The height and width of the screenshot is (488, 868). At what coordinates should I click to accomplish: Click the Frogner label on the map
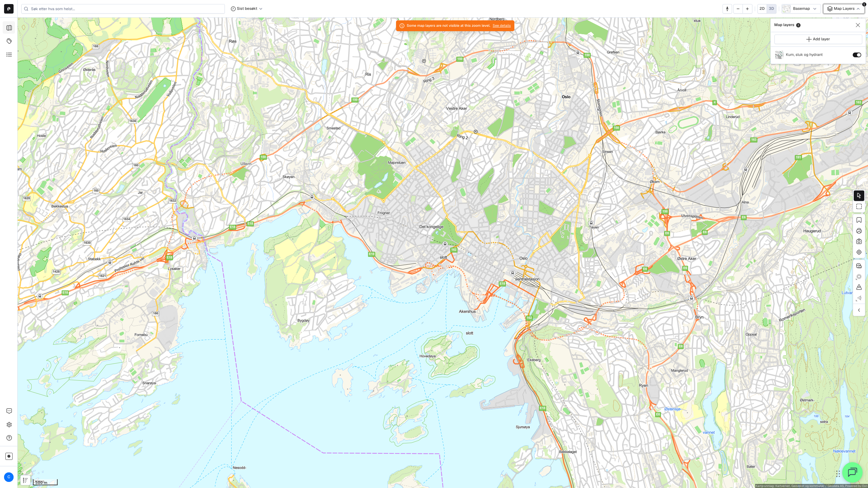(x=383, y=213)
